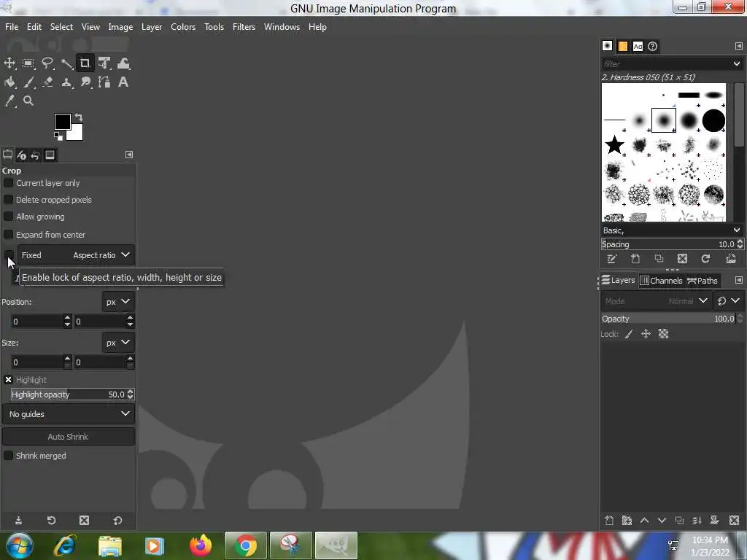Viewport: 747px width, 560px height.
Task: Select the Free Select lasso tool
Action: [x=47, y=63]
